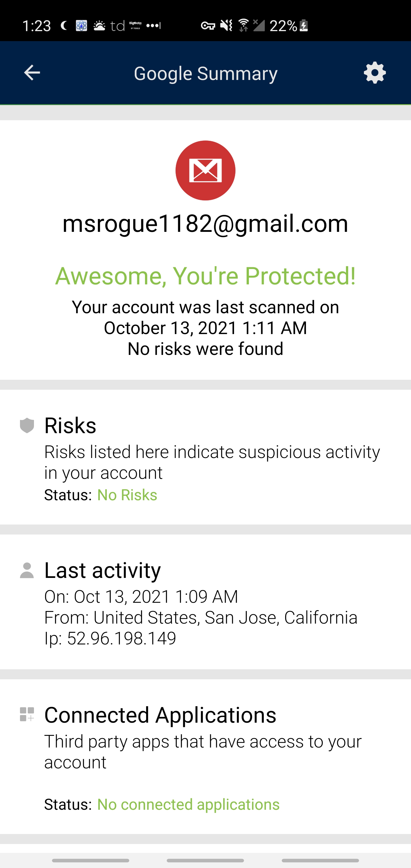The height and width of the screenshot is (868, 411).
Task: Tap the Wi-Fi signal status icon
Action: (243, 26)
